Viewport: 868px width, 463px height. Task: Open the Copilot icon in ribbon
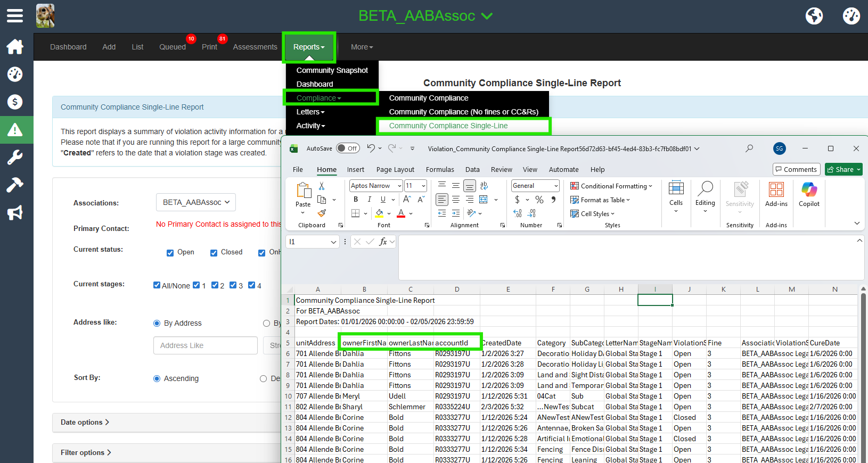click(809, 194)
